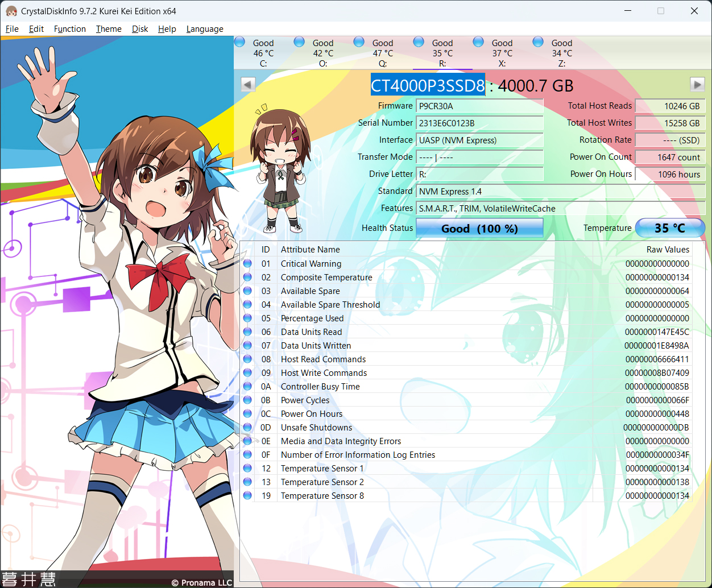Viewport: 712px width, 588px height.
Task: Click the Power On Count value 1647 count
Action: pos(670,157)
